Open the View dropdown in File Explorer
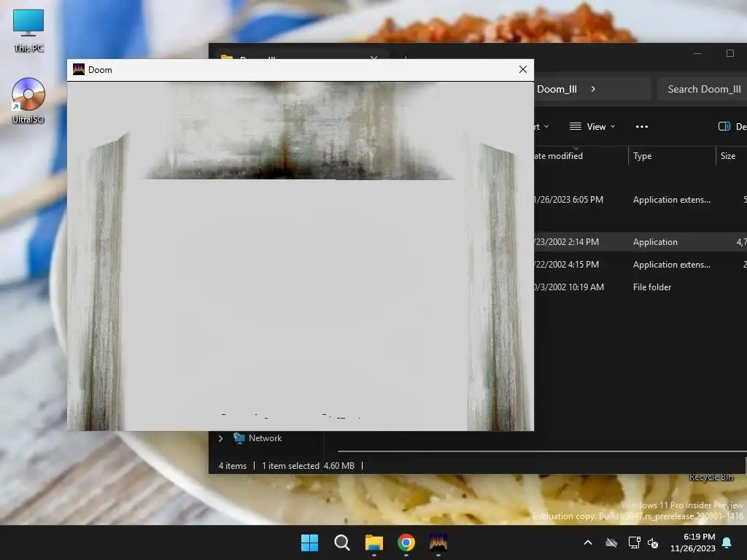The width and height of the screenshot is (747, 560). [592, 127]
